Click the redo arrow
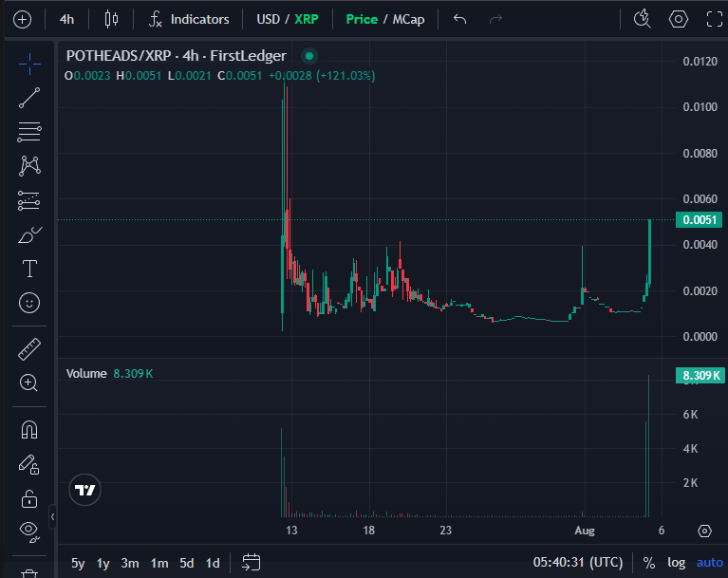This screenshot has width=728, height=578. pos(495,20)
